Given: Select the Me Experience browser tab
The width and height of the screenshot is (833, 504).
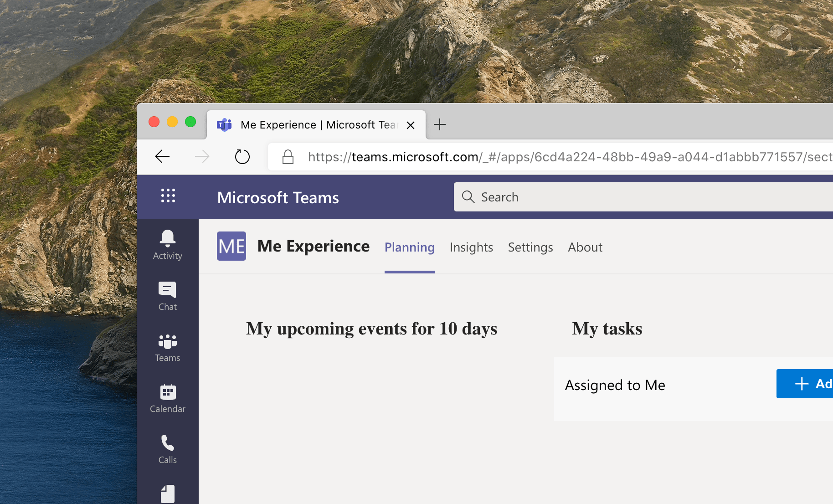Looking at the screenshot, I should click(316, 125).
